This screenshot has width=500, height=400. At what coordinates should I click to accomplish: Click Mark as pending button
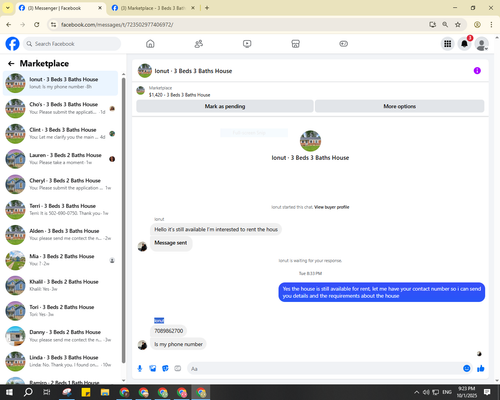pyautogui.click(x=225, y=106)
